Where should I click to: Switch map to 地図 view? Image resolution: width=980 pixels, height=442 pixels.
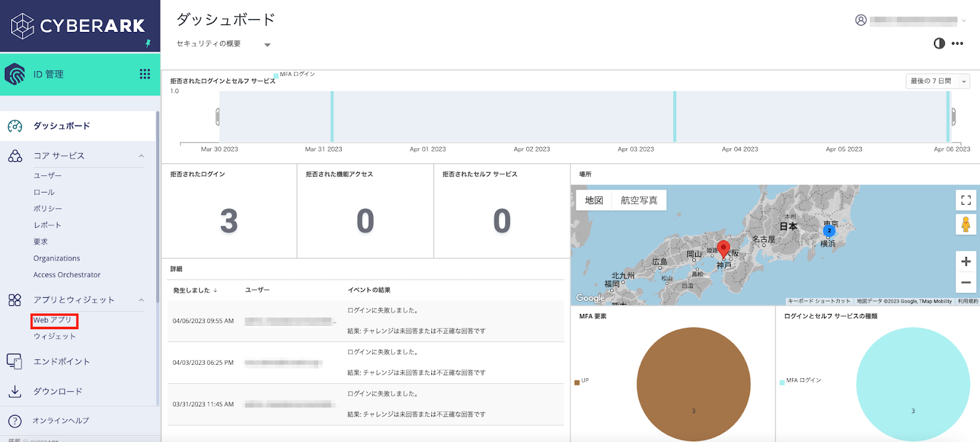pyautogui.click(x=594, y=200)
